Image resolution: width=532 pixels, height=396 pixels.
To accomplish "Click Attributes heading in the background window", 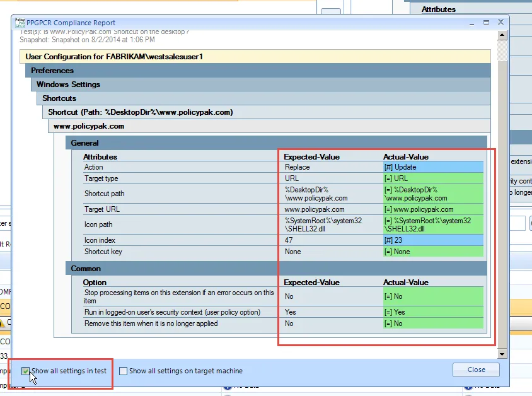I will (x=439, y=9).
